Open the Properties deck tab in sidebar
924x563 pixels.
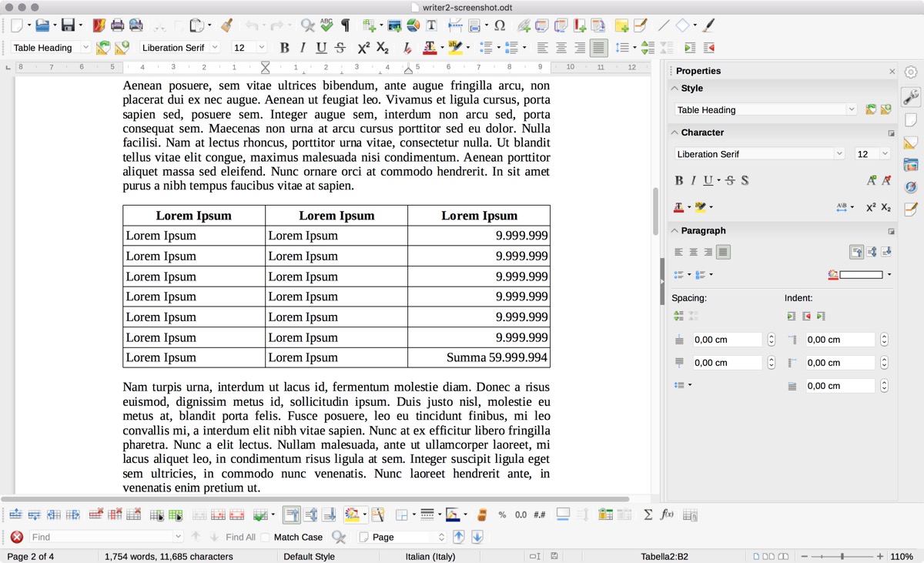[x=911, y=97]
